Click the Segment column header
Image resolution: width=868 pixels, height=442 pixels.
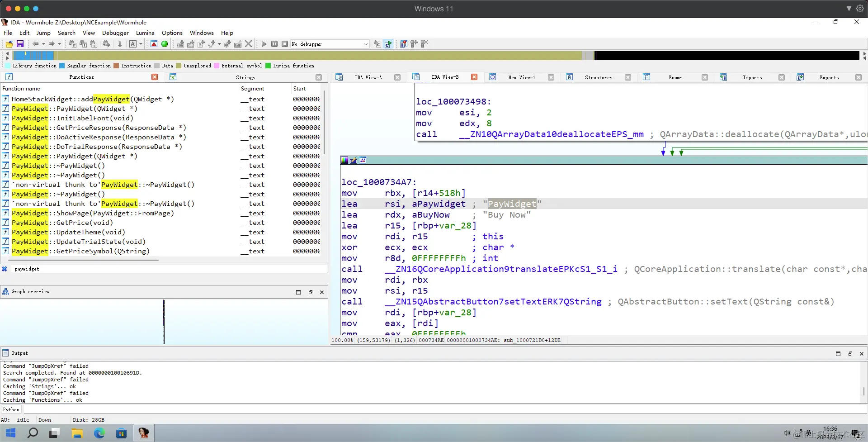coord(264,89)
